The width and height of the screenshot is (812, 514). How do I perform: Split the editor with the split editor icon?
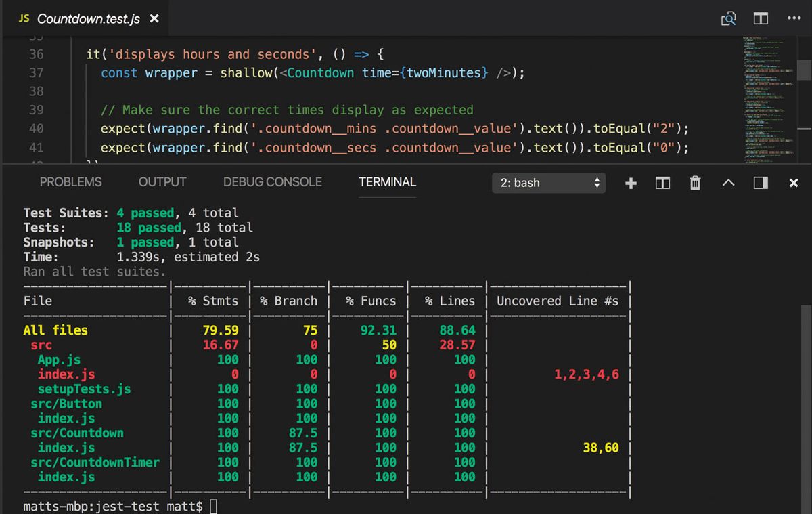760,18
